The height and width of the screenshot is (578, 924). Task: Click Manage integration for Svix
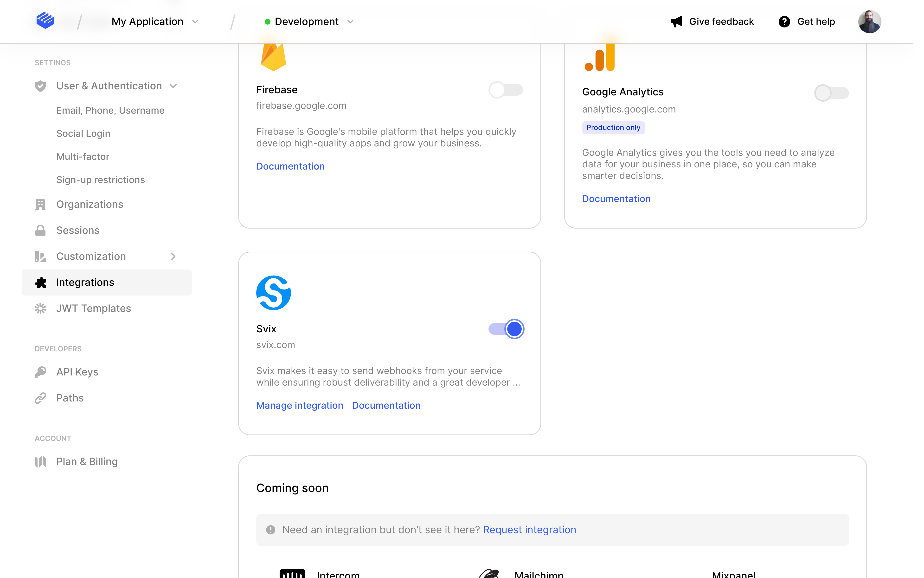coord(299,406)
